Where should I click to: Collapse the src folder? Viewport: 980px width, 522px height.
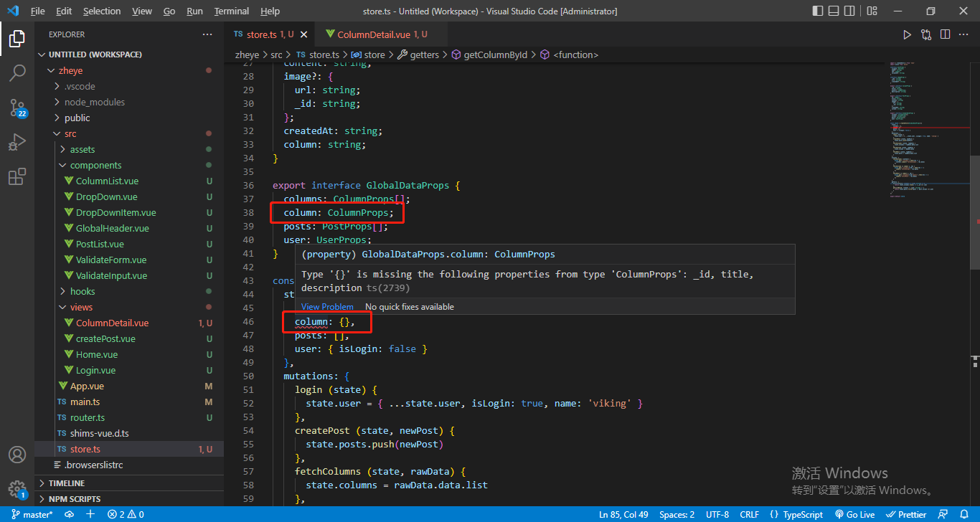(x=70, y=133)
